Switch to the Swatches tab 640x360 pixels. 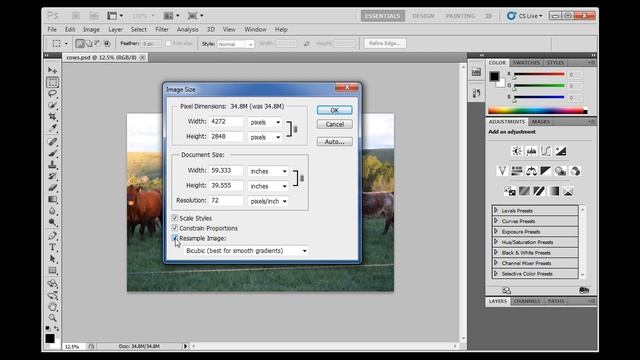pos(526,62)
